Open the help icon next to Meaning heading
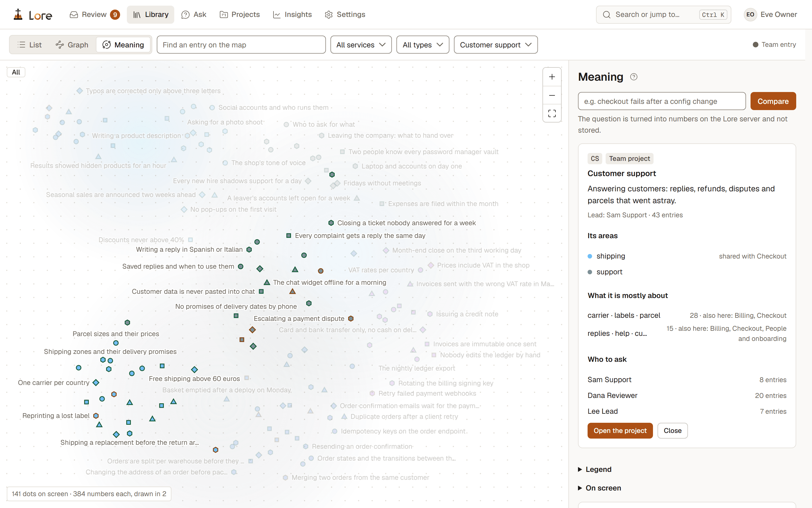Viewport: 812px width, 508px height. click(x=634, y=77)
